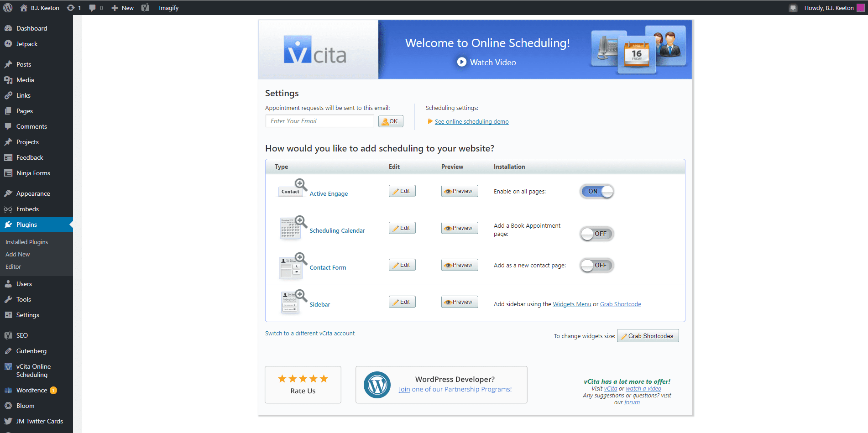Open the Widgets Menu link

(x=572, y=304)
